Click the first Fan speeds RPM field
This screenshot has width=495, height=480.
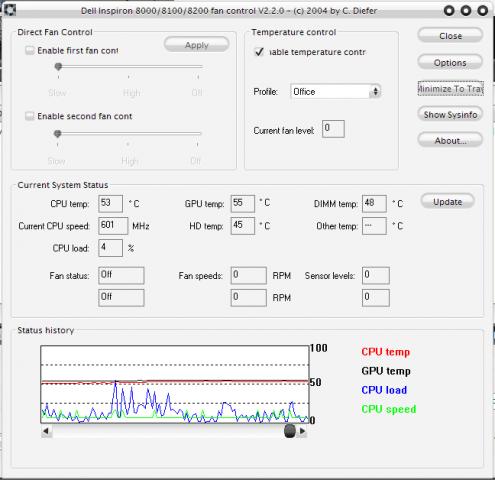(249, 275)
